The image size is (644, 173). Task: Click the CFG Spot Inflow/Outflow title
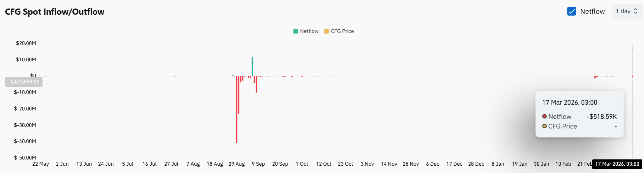pyautogui.click(x=55, y=12)
